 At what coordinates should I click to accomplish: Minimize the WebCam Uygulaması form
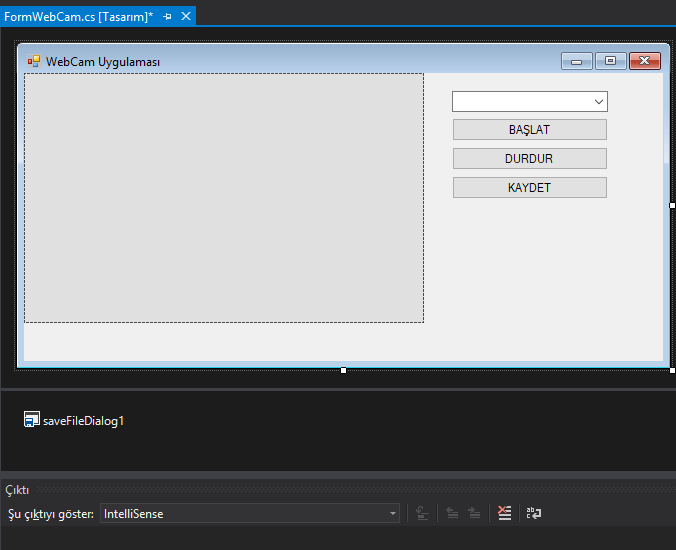576,61
